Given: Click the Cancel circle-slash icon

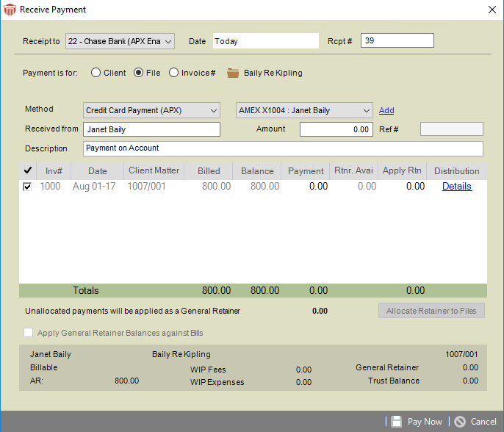Looking at the screenshot, I should point(460,422).
